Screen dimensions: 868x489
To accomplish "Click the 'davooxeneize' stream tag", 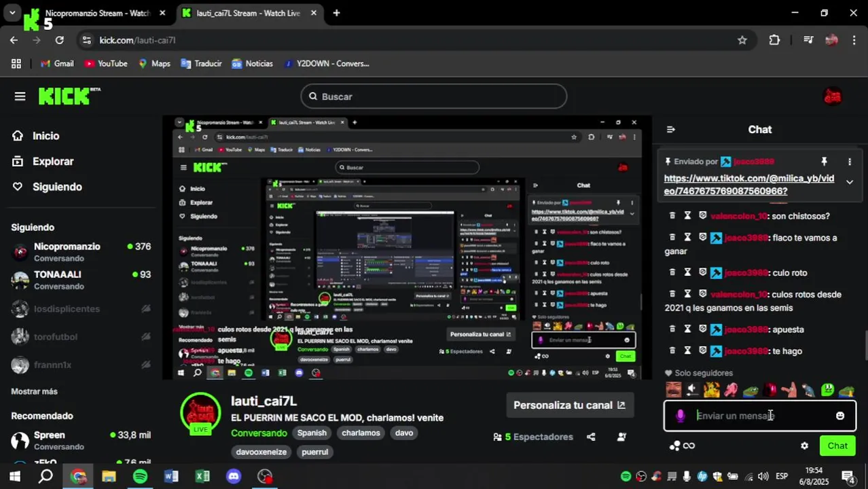I will tap(261, 452).
